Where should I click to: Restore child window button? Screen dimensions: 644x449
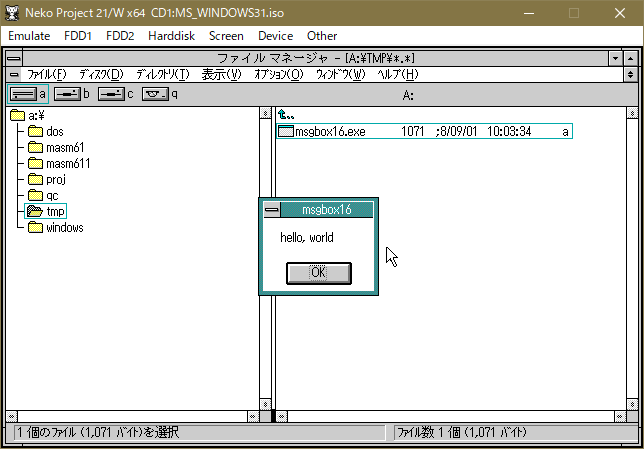(630, 75)
